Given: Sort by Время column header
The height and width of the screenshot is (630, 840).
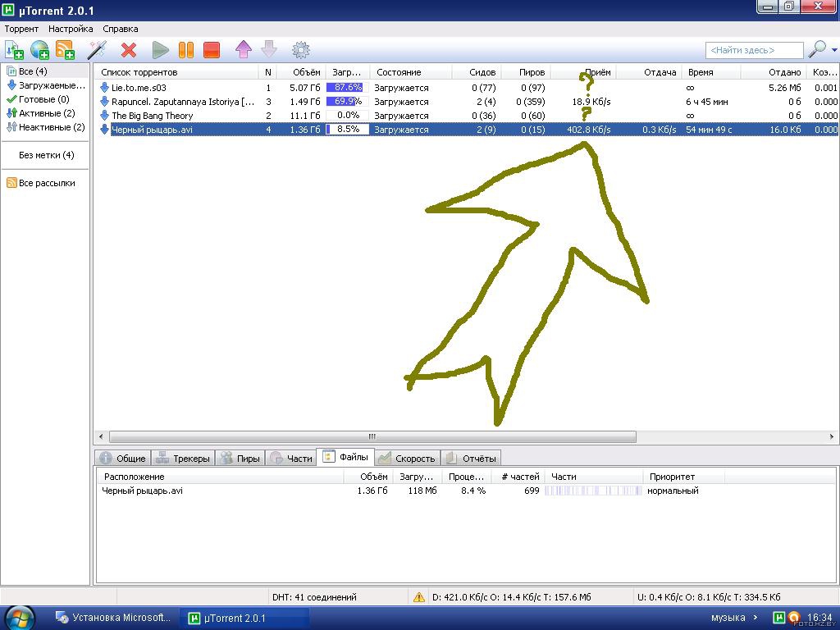Looking at the screenshot, I should pyautogui.click(x=710, y=72).
